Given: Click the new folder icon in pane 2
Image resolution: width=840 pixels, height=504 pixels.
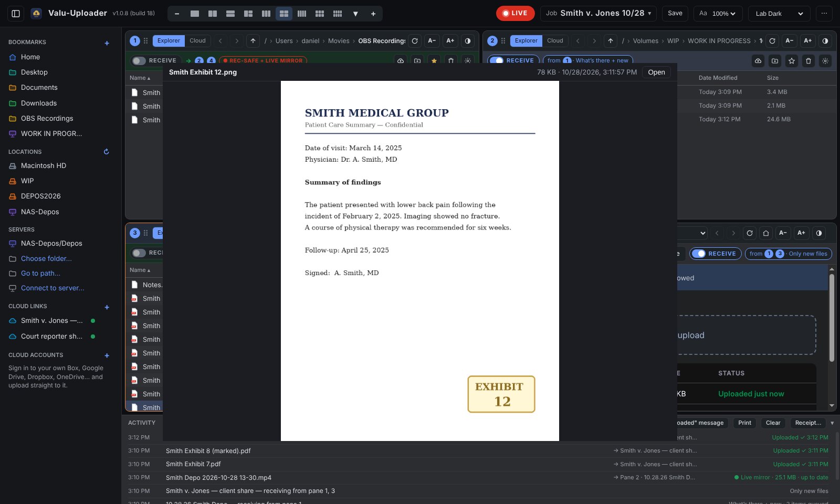Looking at the screenshot, I should click(x=775, y=61).
